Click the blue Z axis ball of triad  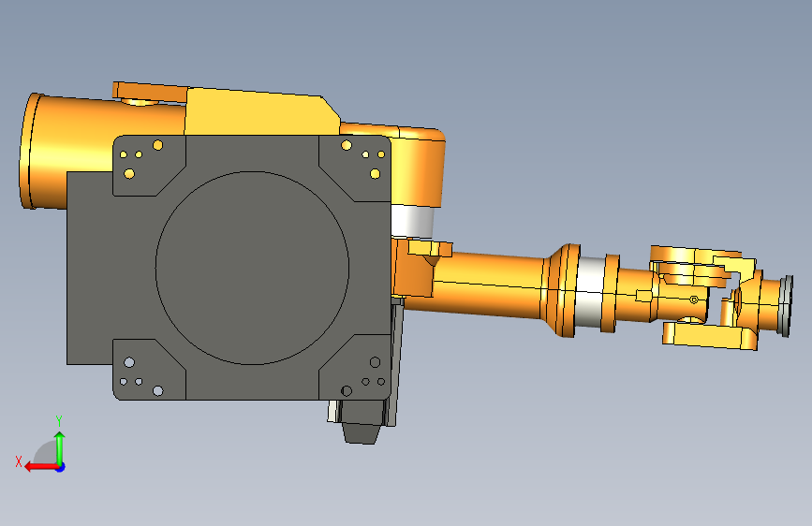tap(61, 467)
